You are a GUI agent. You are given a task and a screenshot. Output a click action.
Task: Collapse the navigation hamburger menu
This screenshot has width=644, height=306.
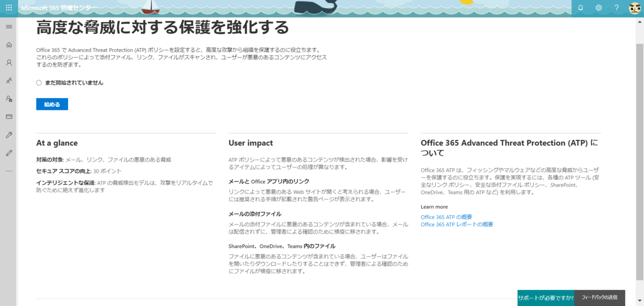point(9,26)
